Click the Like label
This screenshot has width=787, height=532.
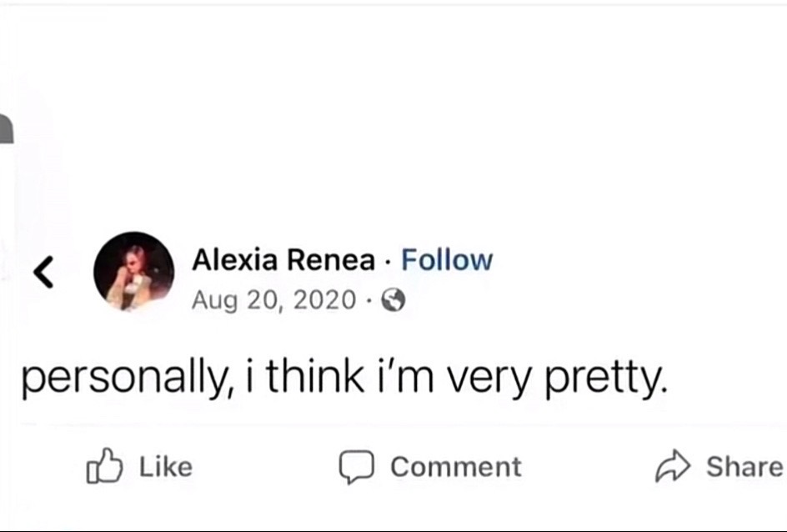(x=166, y=467)
